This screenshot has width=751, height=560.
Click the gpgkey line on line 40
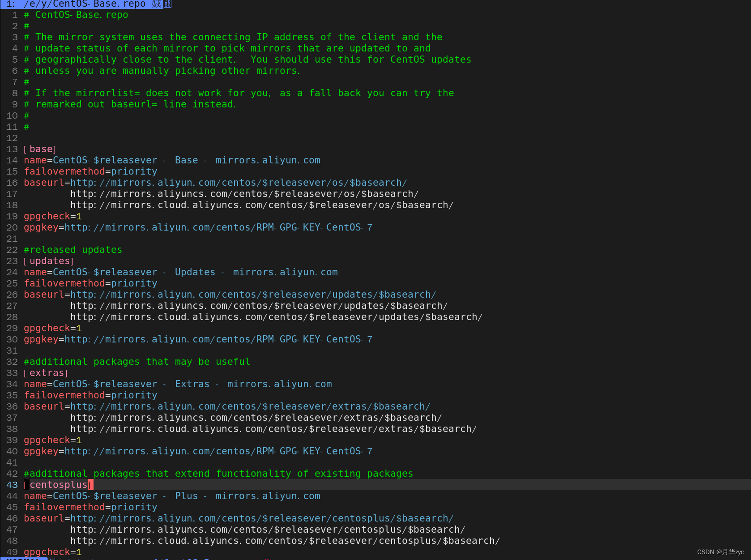(198, 451)
